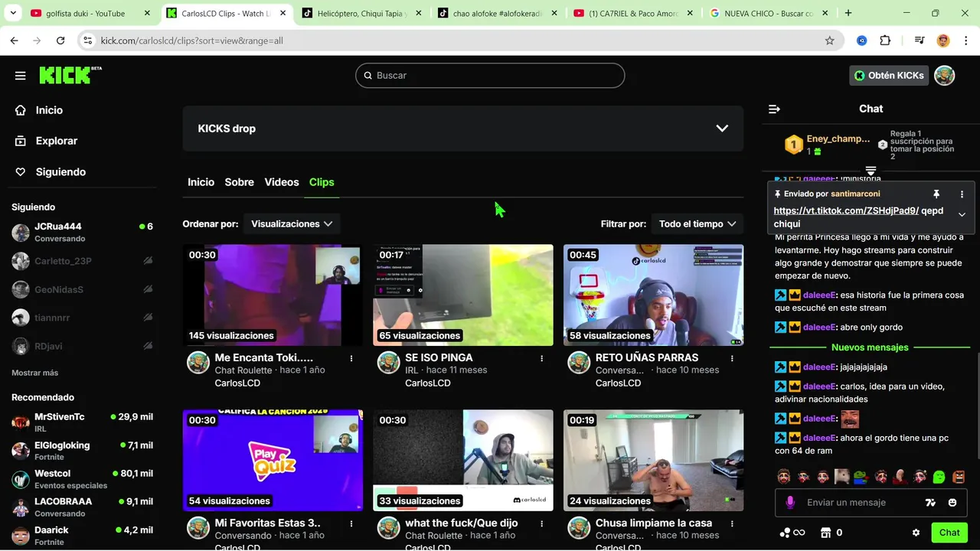Switch to the Sobre channel tab
The width and height of the screenshot is (980, 551).
pyautogui.click(x=239, y=182)
